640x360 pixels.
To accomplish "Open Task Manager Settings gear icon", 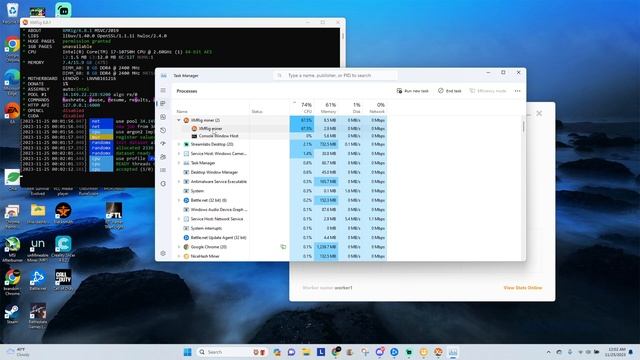I will tap(163, 253).
